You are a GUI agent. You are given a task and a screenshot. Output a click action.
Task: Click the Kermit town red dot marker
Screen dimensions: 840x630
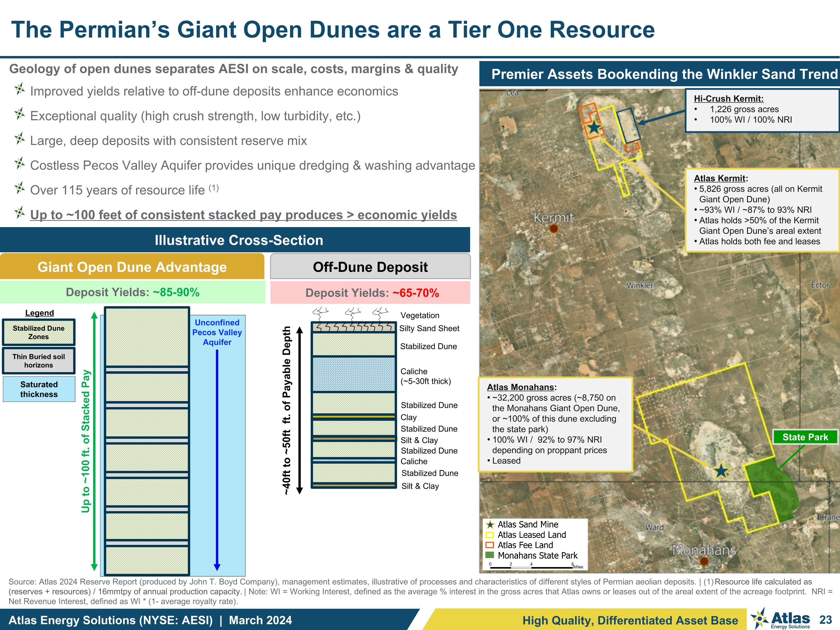pos(554,228)
